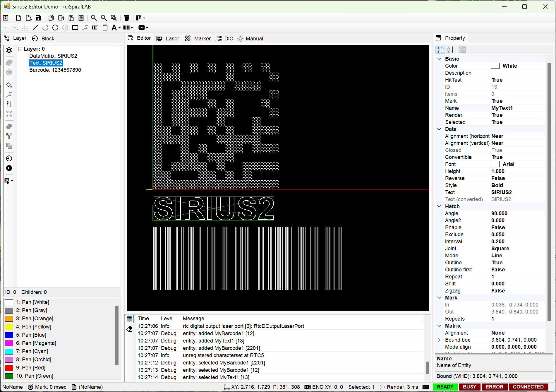Select pen 9 Red color swatch
Viewport: 556px width, 392px height.
click(9, 368)
